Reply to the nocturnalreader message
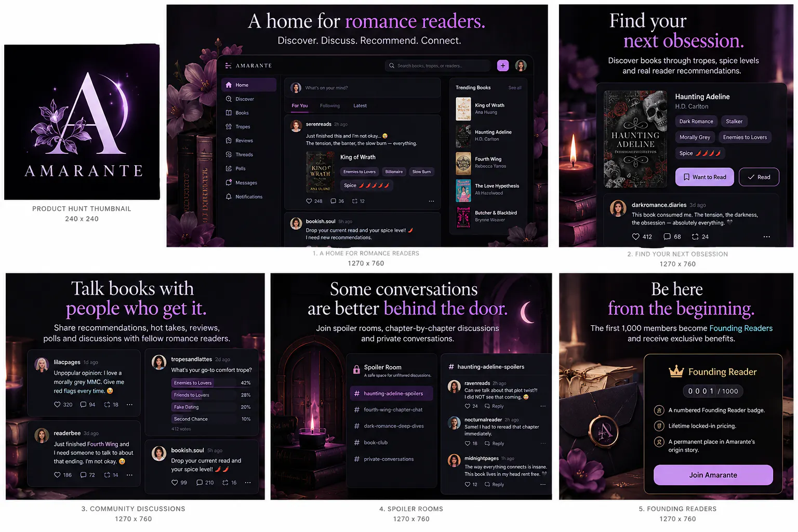 (494, 444)
